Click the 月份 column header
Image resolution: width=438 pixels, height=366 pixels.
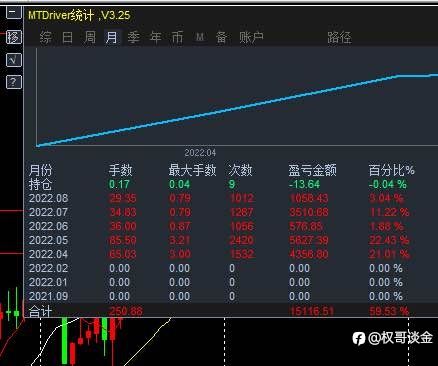point(40,170)
